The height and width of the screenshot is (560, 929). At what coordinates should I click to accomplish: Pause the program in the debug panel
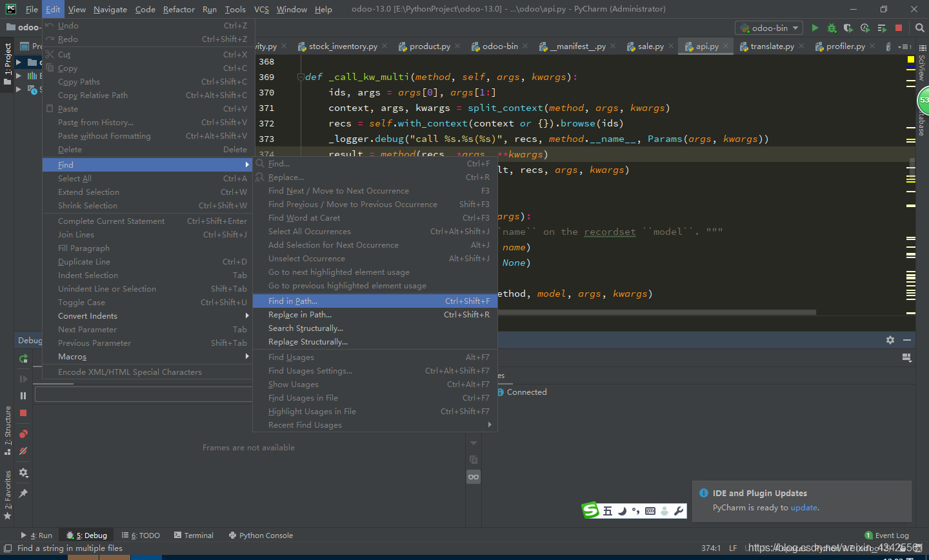[23, 395]
